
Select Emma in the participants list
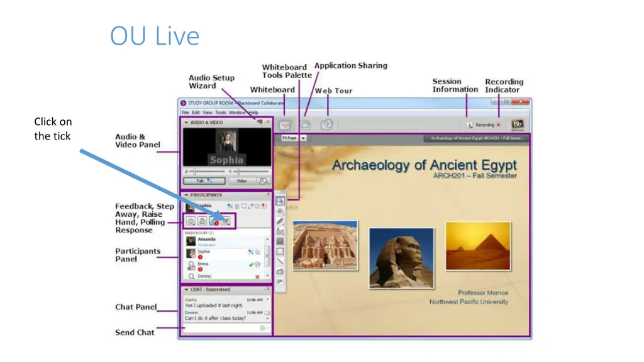coord(225,266)
